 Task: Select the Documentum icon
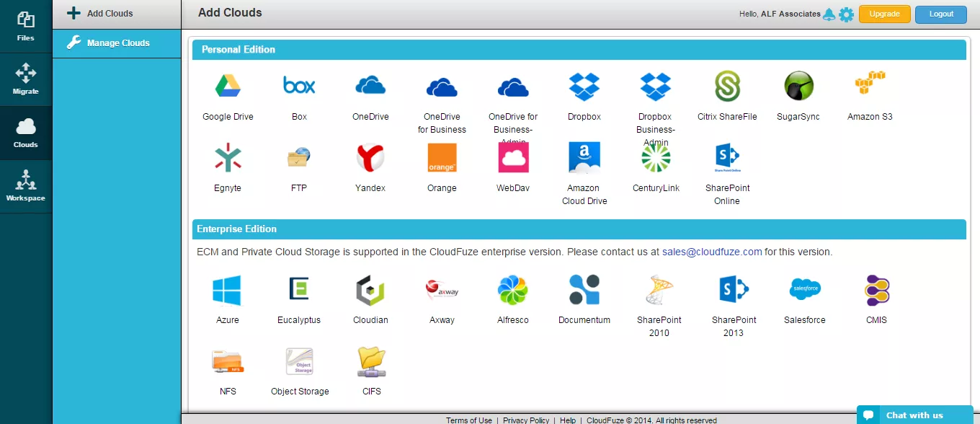tap(584, 290)
